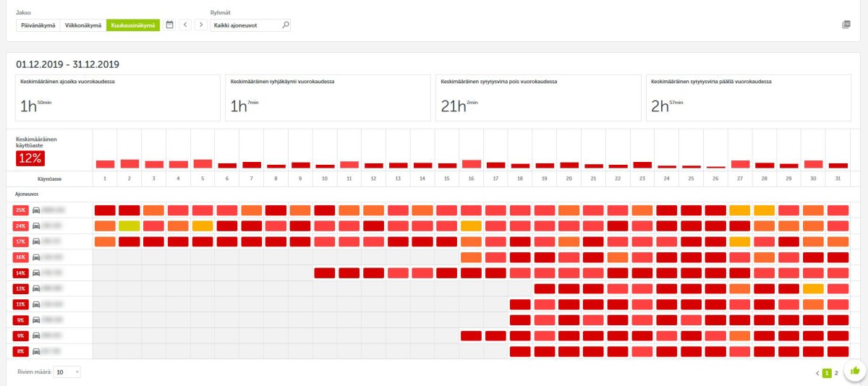The image size is (868, 386).
Task: Click the green thumbs-up feedback button
Action: [x=855, y=371]
